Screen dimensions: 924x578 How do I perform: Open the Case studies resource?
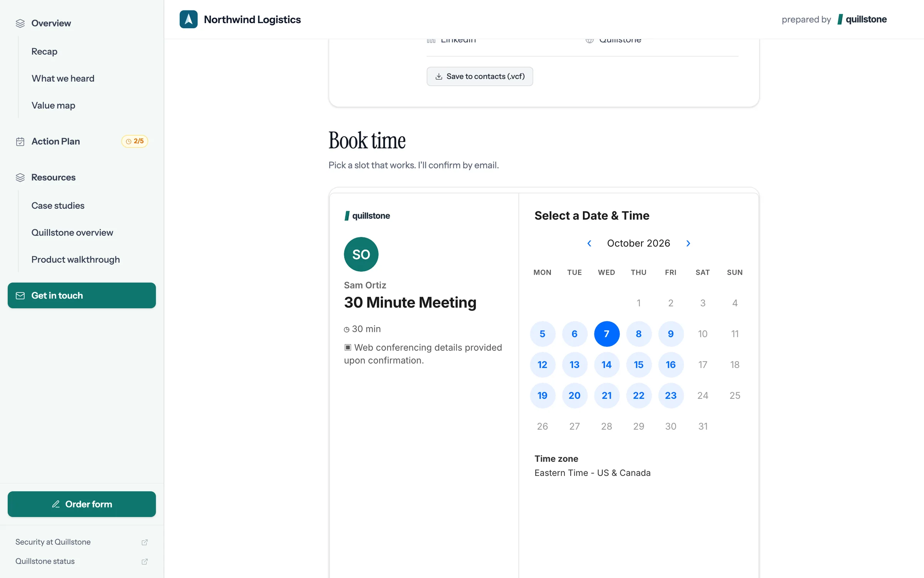[x=58, y=205]
